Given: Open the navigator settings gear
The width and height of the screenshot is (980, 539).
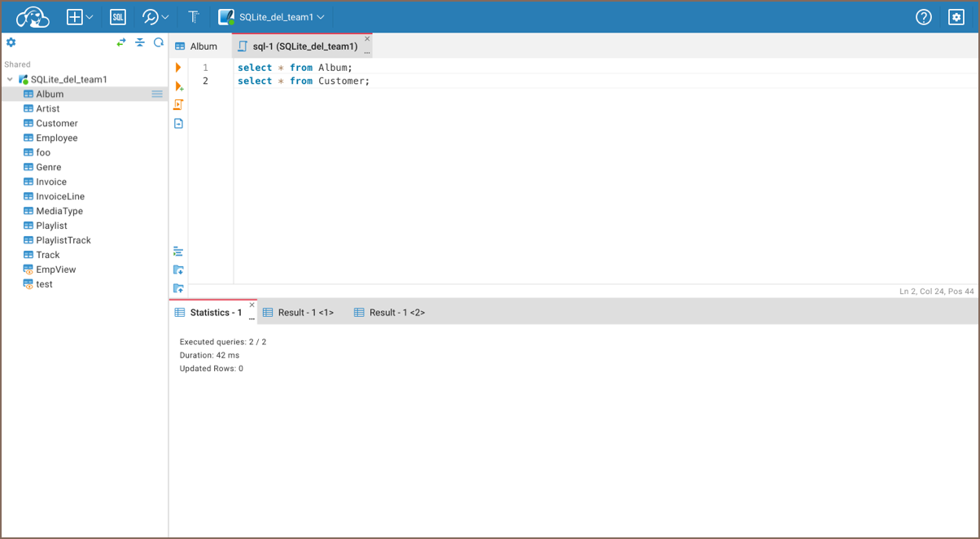Looking at the screenshot, I should pos(11,42).
